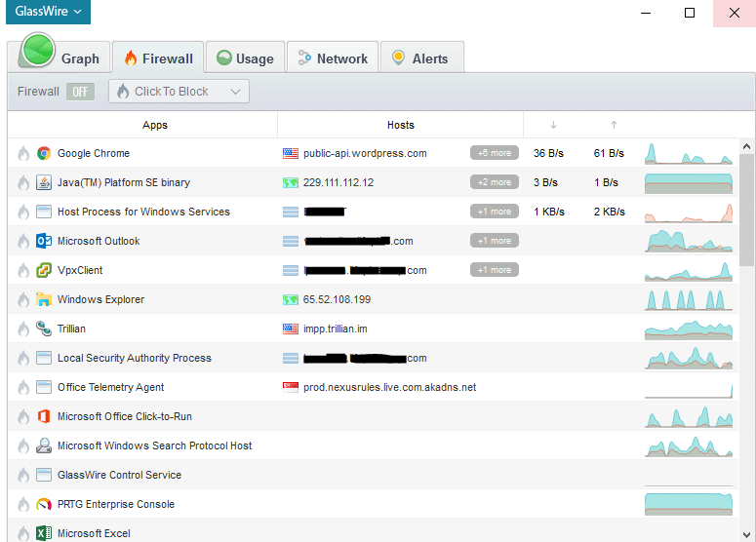Sort by upload arrow column header
The height and width of the screenshot is (542, 756).
pyautogui.click(x=614, y=125)
